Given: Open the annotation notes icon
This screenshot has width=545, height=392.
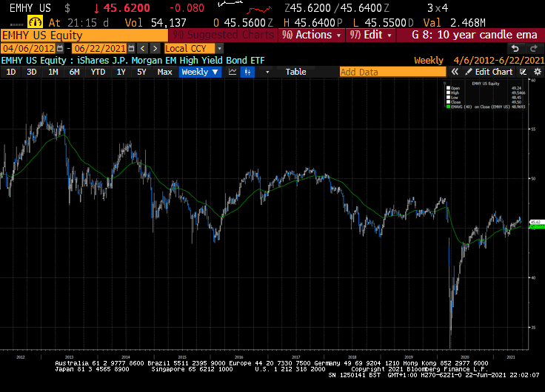Looking at the screenshot, I should pyautogui.click(x=523, y=72).
